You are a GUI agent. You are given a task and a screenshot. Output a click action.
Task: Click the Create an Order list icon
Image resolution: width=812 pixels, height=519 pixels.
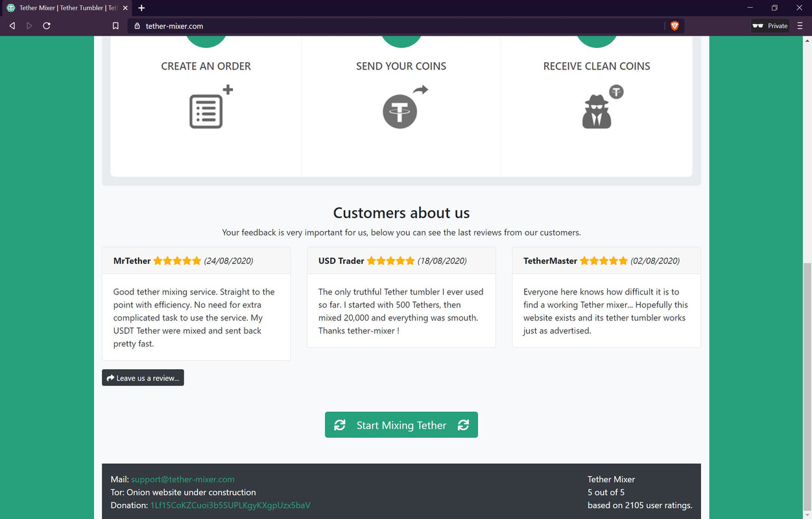211,107
